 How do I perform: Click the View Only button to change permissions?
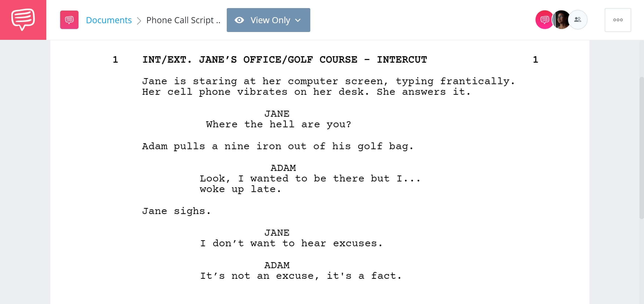point(269,20)
